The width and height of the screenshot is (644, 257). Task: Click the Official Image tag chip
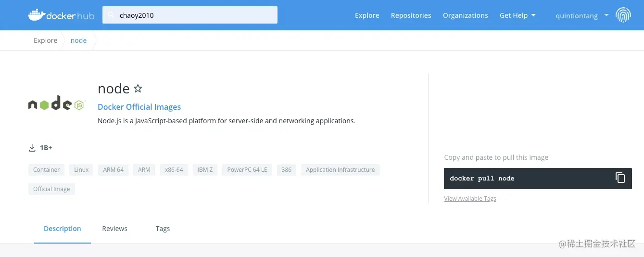click(51, 189)
